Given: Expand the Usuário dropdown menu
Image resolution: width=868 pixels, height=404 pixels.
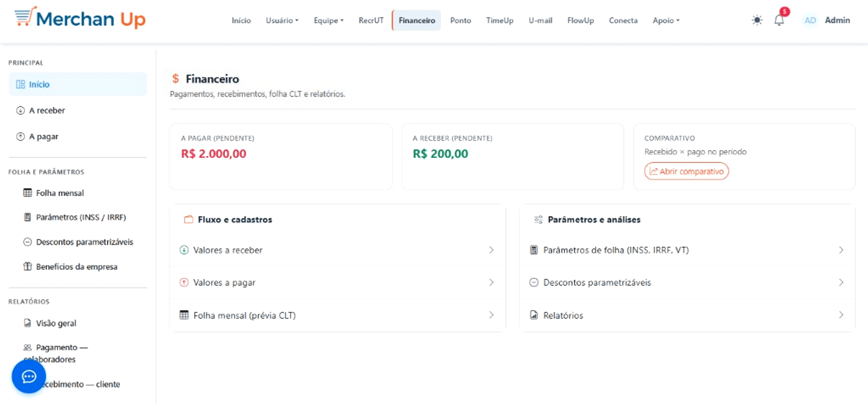Looking at the screenshot, I should 282,20.
